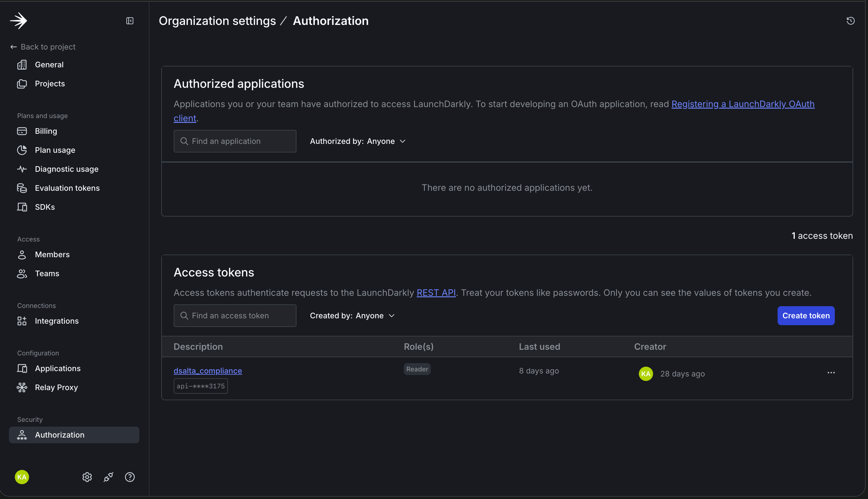Expand the Created by: Anyone dropdown
This screenshot has height=499, width=868.
pyautogui.click(x=352, y=316)
